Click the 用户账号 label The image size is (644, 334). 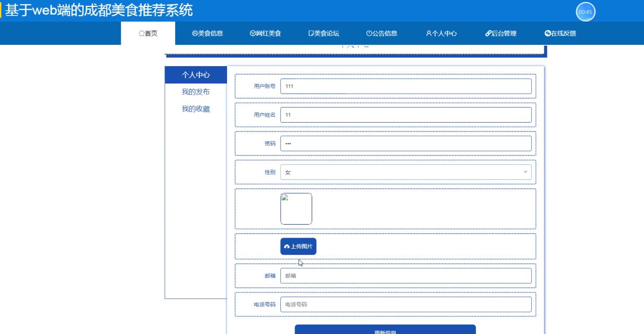265,86
